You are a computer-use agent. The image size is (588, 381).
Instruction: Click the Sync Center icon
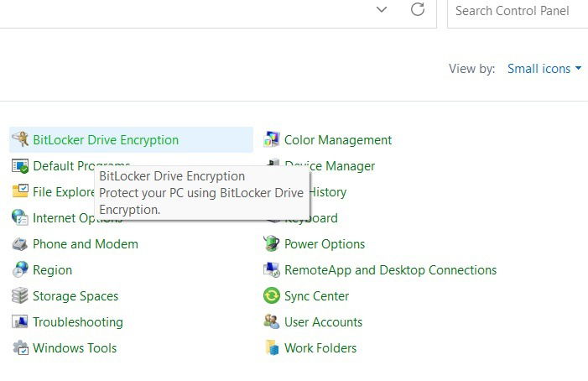click(x=272, y=296)
